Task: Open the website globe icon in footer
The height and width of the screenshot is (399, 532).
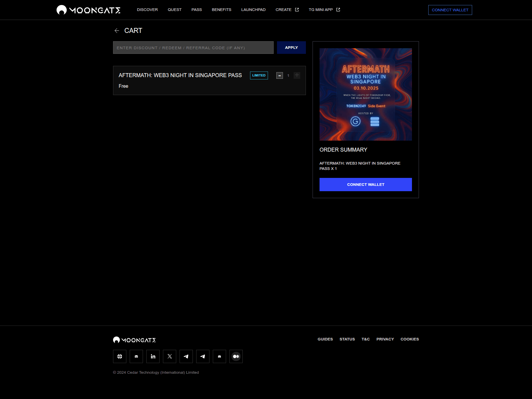Action: pos(120,356)
